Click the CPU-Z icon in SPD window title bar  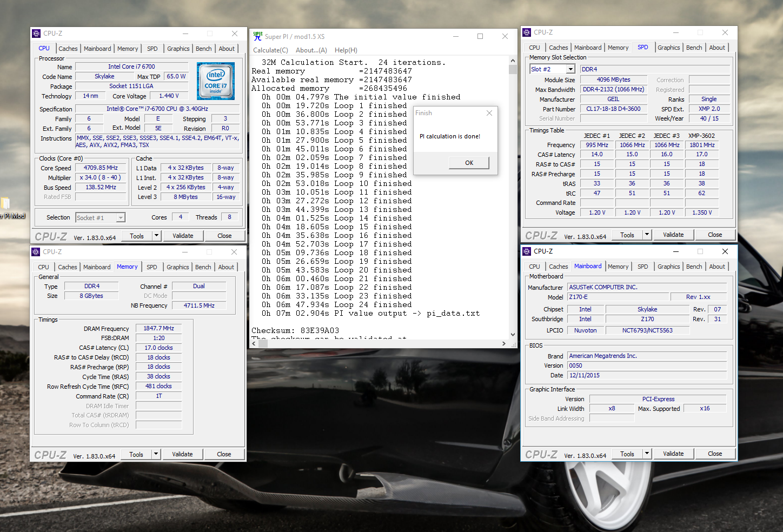click(527, 32)
